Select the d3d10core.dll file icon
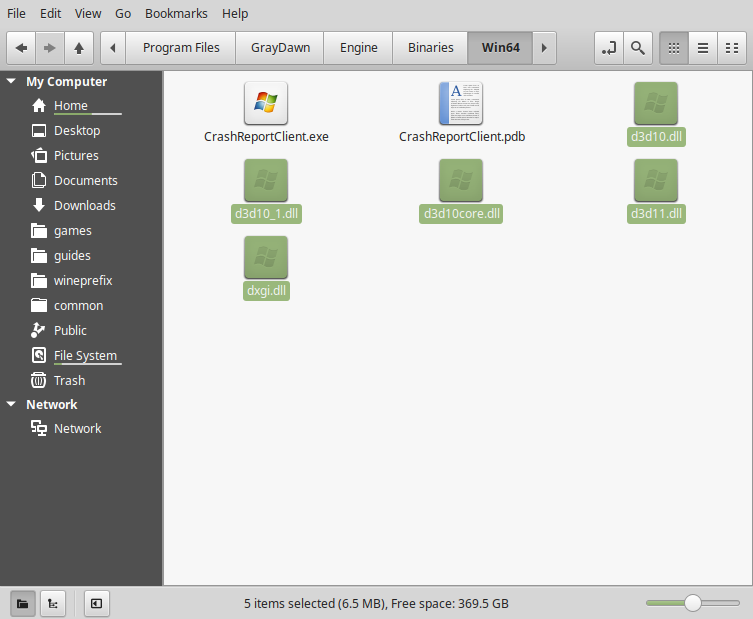 click(461, 180)
